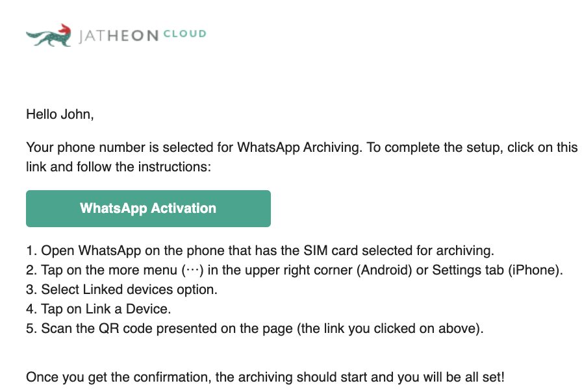Select the 'Select Linked devices option' step
This screenshot has height=392, width=582.
pyautogui.click(x=121, y=289)
